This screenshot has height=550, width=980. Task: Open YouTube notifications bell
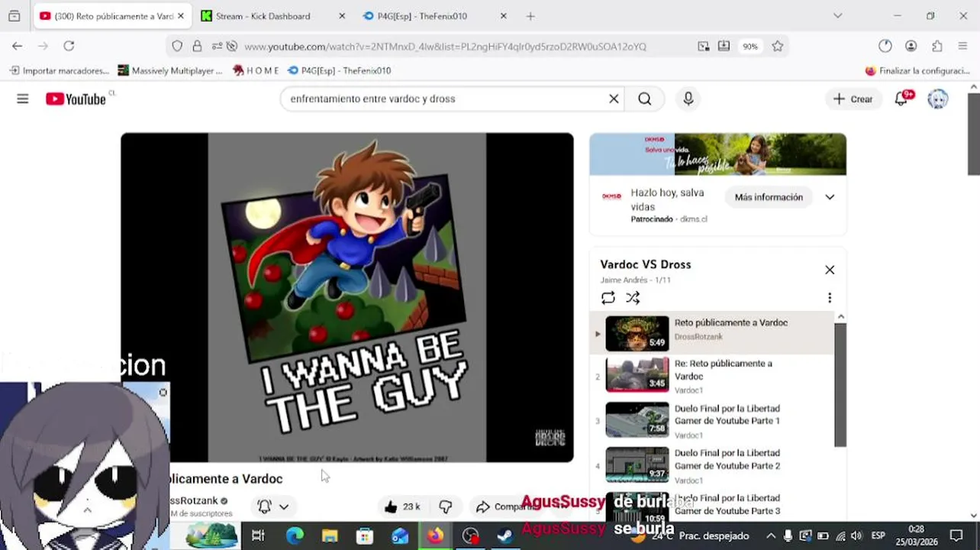tap(902, 99)
